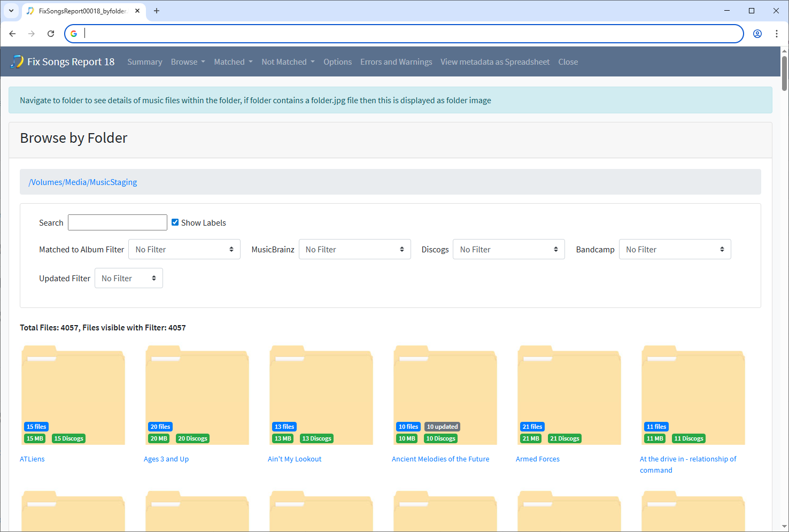This screenshot has width=789, height=532.
Task: Click the scrollbar up arrow
Action: [785, 51]
